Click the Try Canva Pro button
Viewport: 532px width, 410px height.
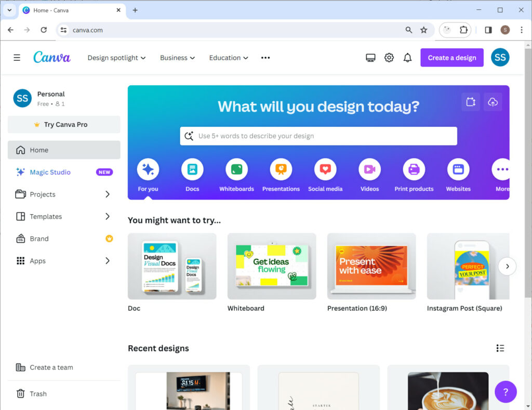point(63,124)
